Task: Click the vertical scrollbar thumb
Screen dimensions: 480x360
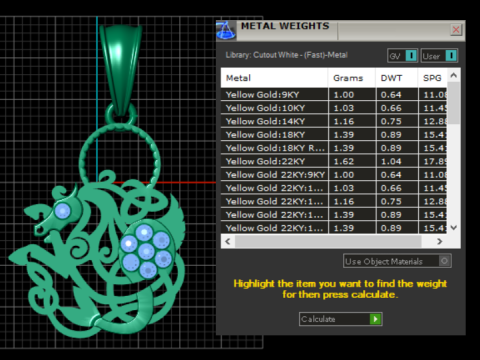Action: click(x=453, y=103)
